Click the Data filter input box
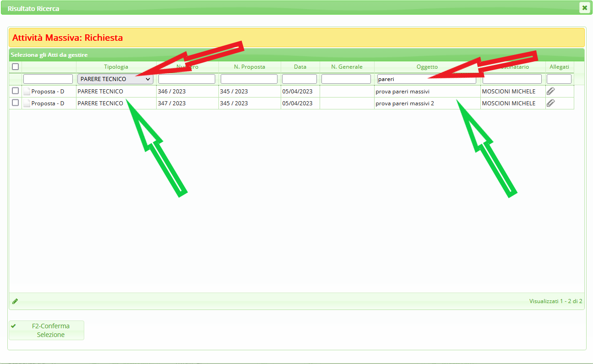This screenshot has height=364, width=593. click(299, 79)
